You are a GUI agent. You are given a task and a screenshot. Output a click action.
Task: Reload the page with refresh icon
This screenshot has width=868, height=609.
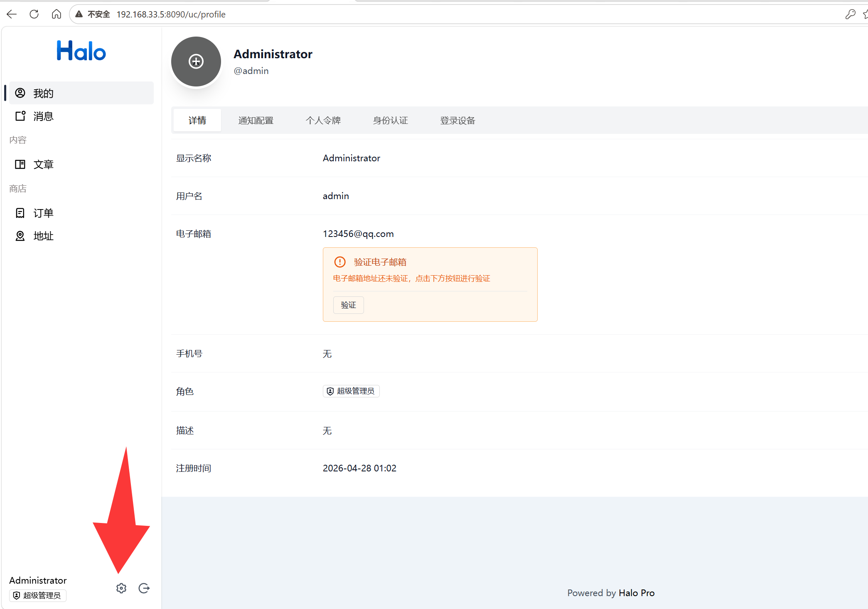pyautogui.click(x=34, y=14)
